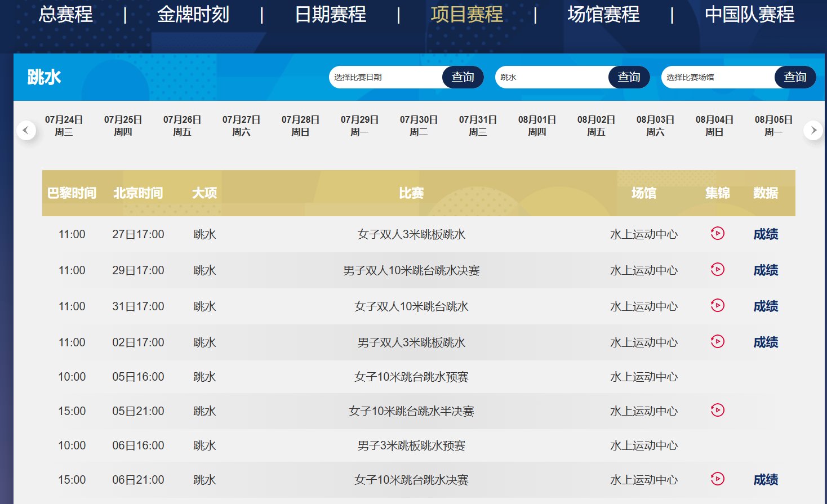This screenshot has width=827, height=504.
Task: Click the event name 女子10米跳台跳水半决赛
Action: pyautogui.click(x=411, y=411)
